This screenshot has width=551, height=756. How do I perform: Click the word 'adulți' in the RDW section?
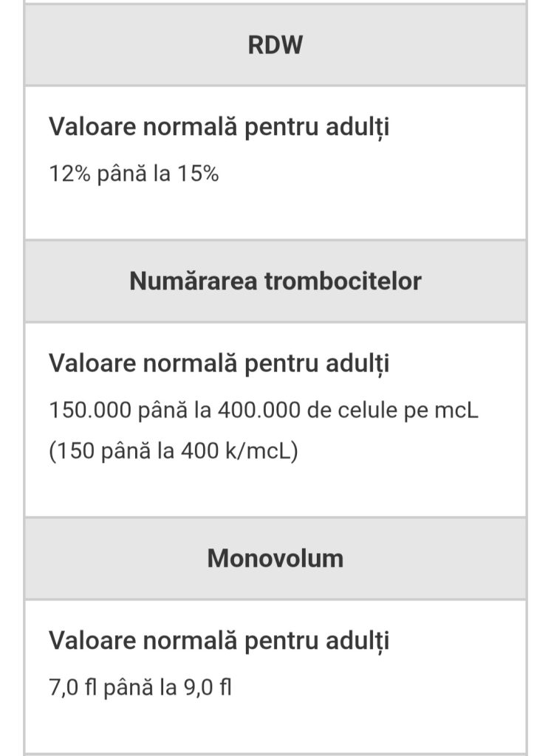point(357,127)
